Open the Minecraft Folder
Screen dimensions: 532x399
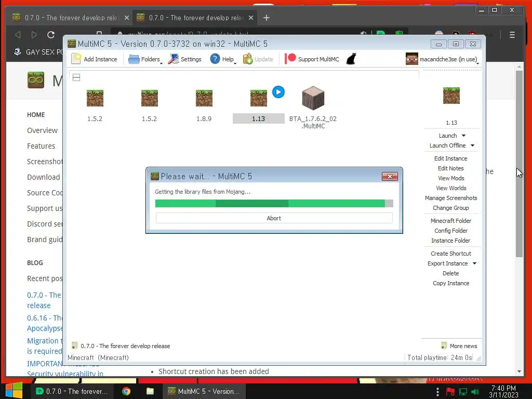click(450, 220)
